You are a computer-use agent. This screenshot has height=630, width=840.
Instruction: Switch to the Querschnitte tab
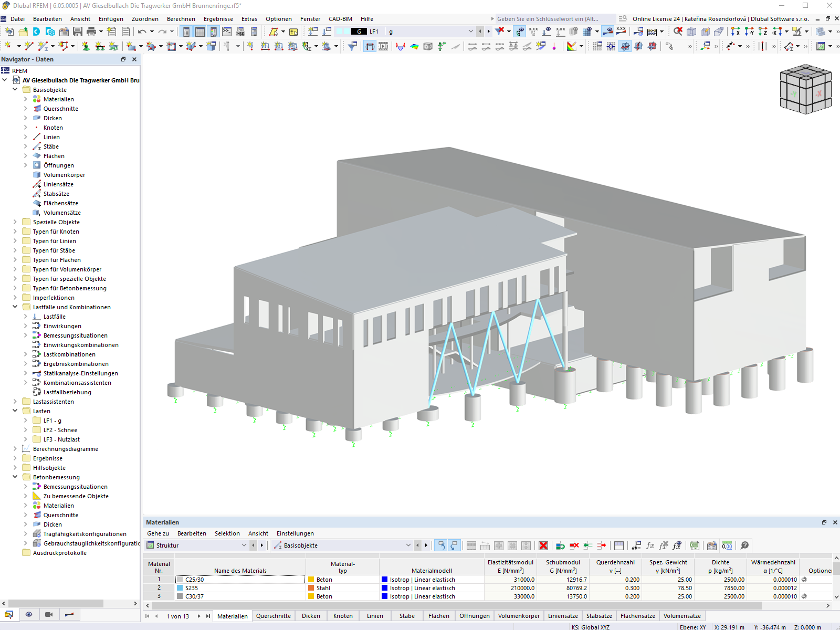coord(274,616)
